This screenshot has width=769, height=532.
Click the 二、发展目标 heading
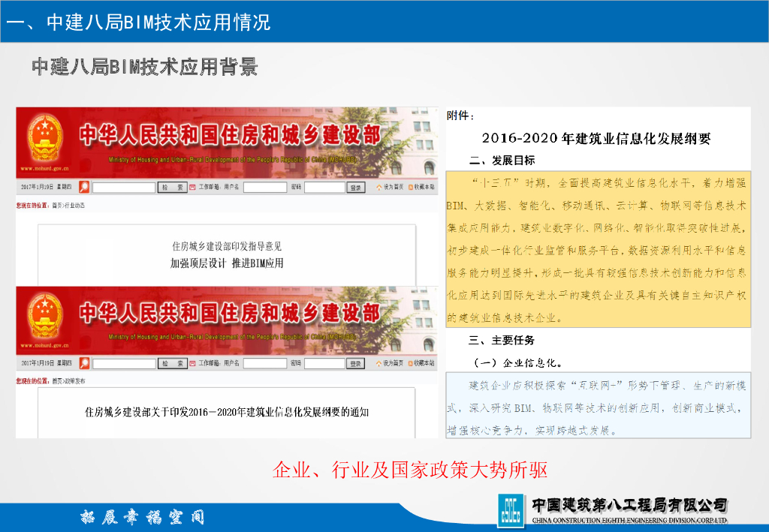502,160
